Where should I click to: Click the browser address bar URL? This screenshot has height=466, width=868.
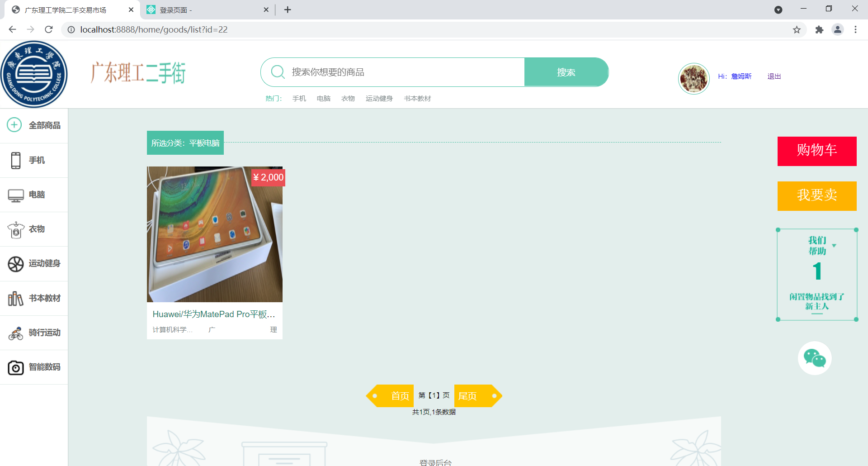point(154,29)
